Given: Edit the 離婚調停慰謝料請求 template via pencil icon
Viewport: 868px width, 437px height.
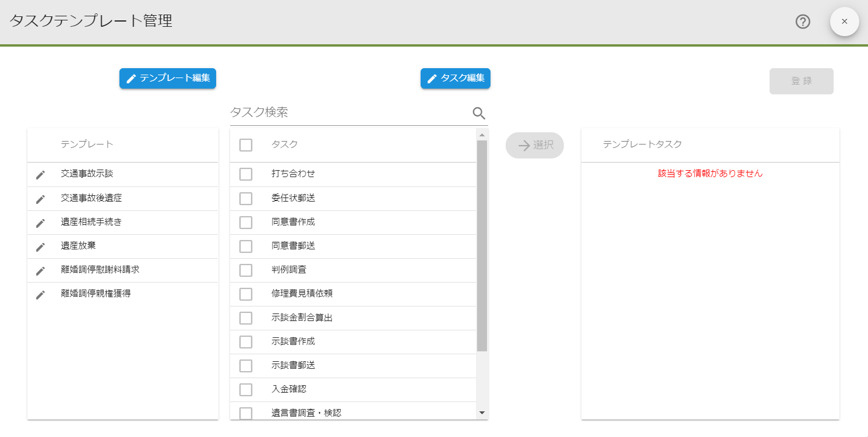Looking at the screenshot, I should pos(40,270).
